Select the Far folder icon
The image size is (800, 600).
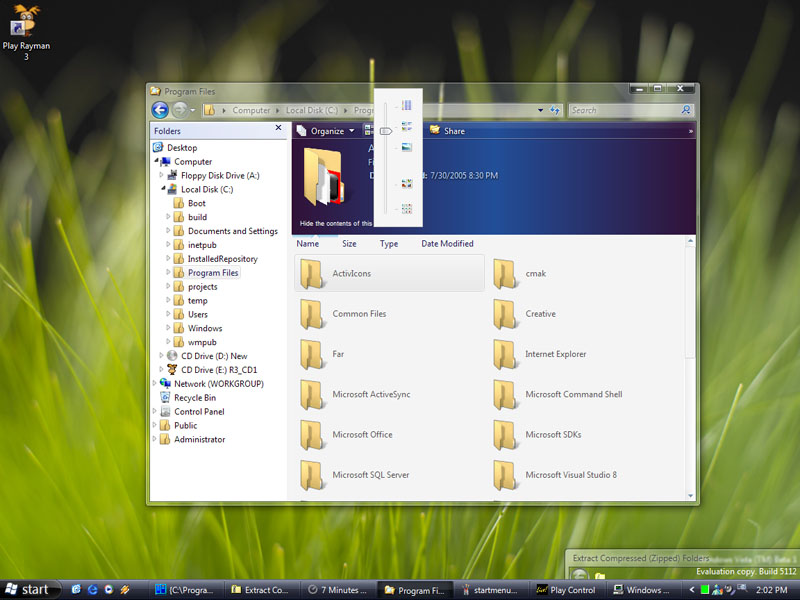click(312, 354)
